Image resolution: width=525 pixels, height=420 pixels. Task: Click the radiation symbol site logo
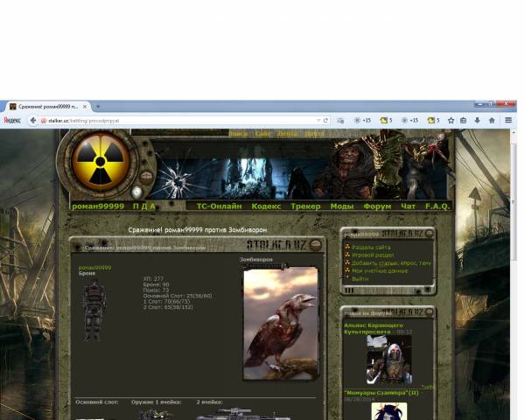[100, 162]
